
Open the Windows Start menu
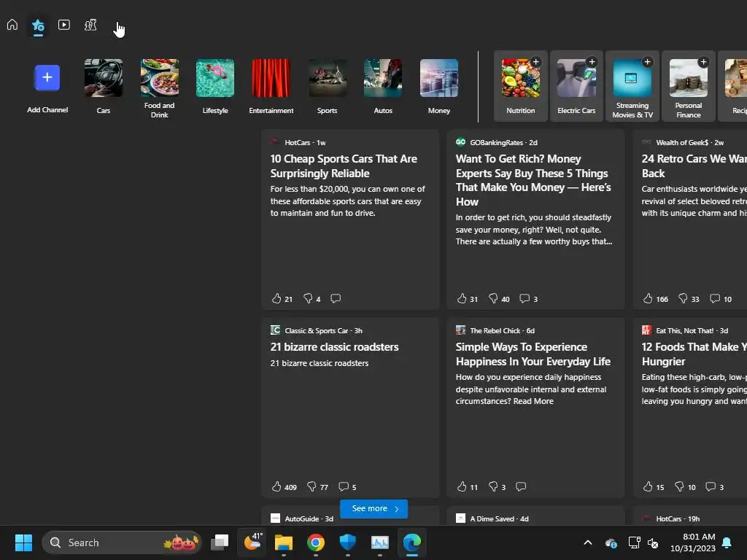pyautogui.click(x=23, y=542)
